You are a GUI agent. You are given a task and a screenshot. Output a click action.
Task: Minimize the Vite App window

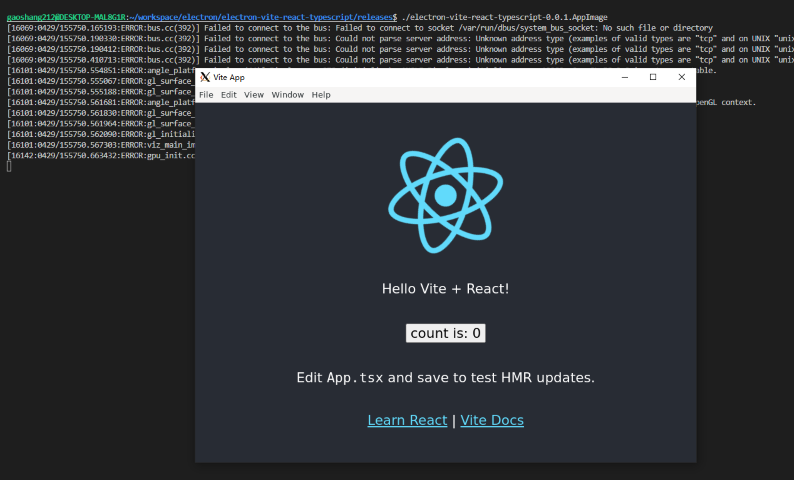coord(624,77)
